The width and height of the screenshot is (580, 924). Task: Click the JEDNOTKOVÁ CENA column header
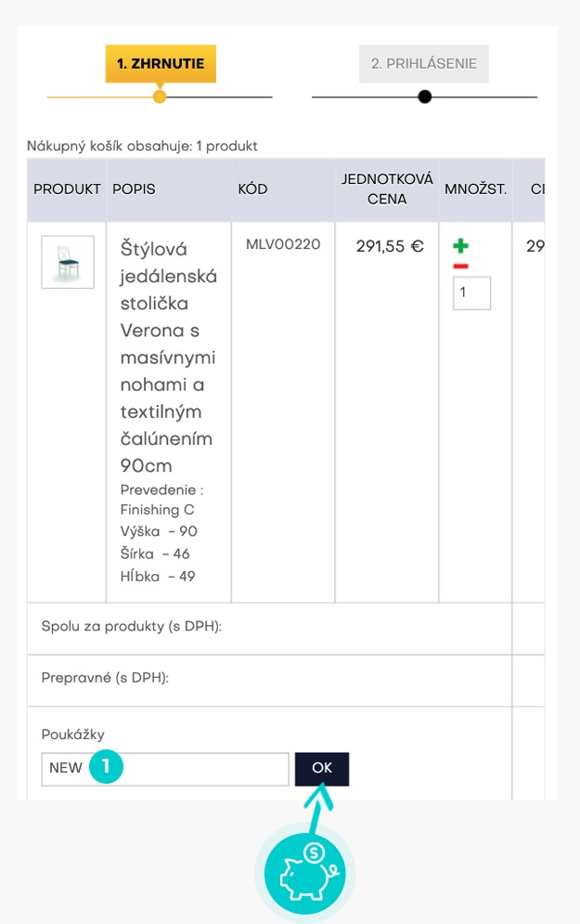click(x=387, y=189)
